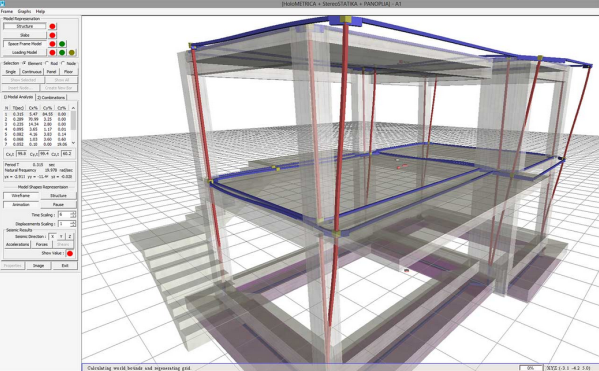Click red indicator beside Loading Model
The image size is (599, 371).
pos(52,53)
